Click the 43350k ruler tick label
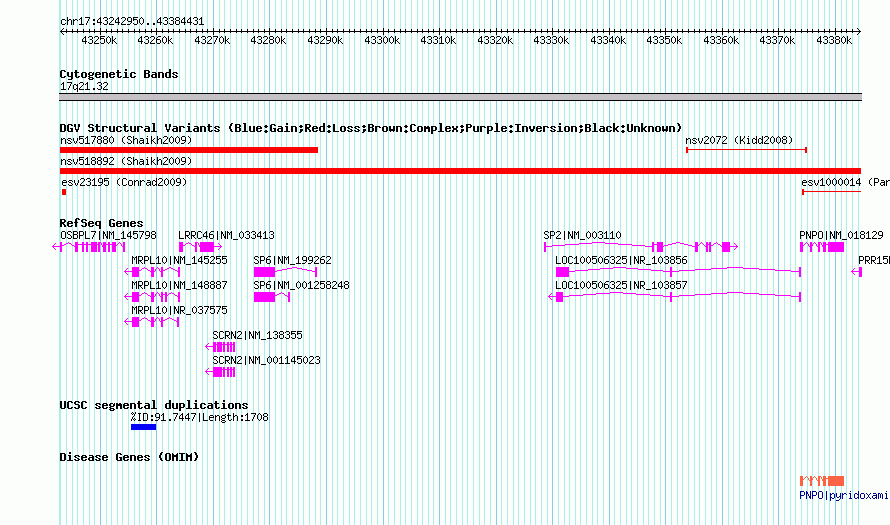Image resolution: width=890 pixels, height=525 pixels. click(664, 40)
